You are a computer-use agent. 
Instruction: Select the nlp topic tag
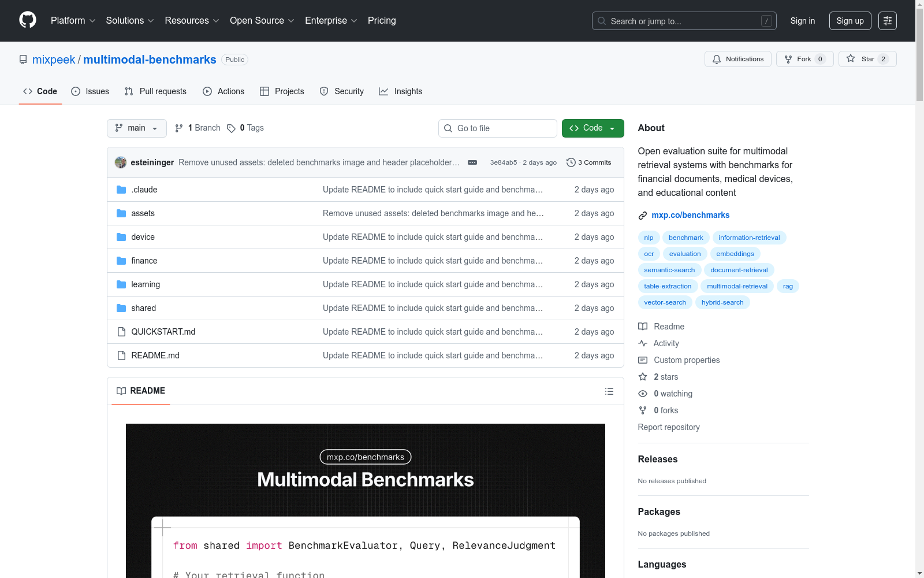(x=649, y=238)
